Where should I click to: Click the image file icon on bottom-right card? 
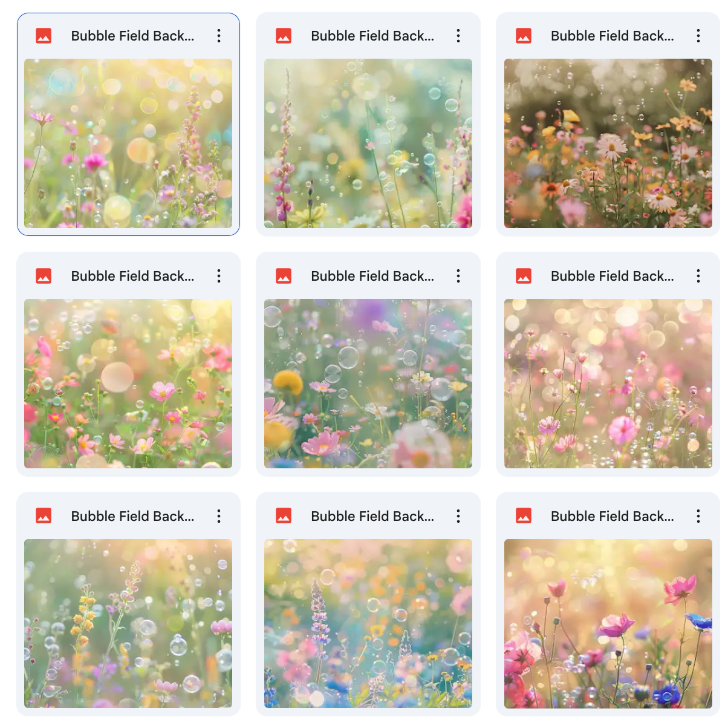[524, 516]
